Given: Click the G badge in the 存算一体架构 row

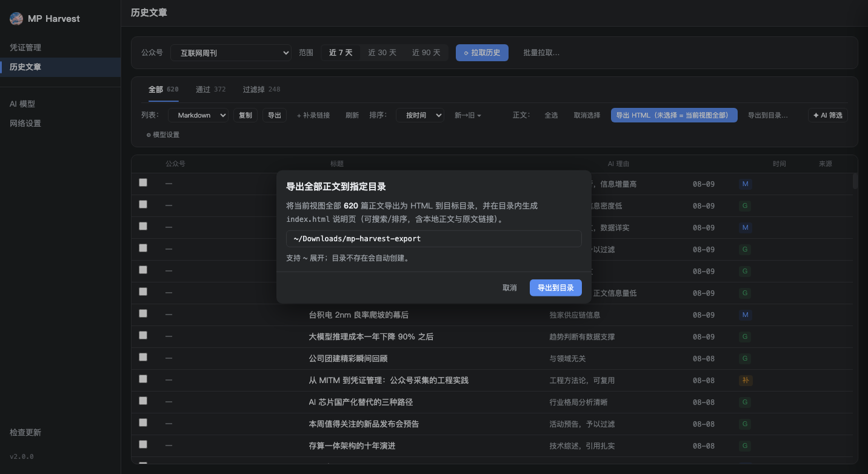Looking at the screenshot, I should click(746, 446).
